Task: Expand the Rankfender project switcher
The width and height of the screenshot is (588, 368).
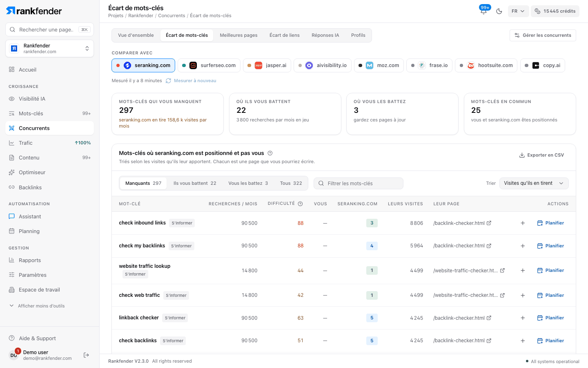Action: coord(49,48)
